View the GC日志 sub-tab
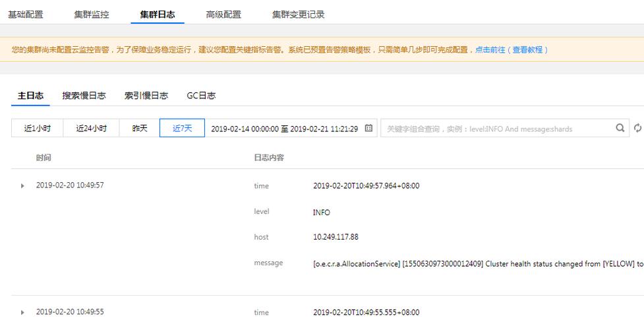 [201, 96]
